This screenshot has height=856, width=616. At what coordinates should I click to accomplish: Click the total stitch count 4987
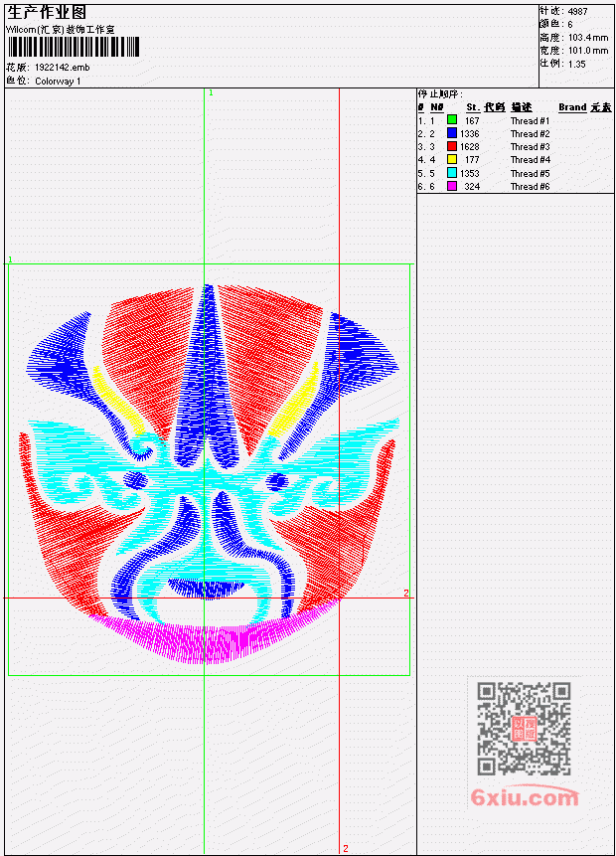pyautogui.click(x=578, y=12)
